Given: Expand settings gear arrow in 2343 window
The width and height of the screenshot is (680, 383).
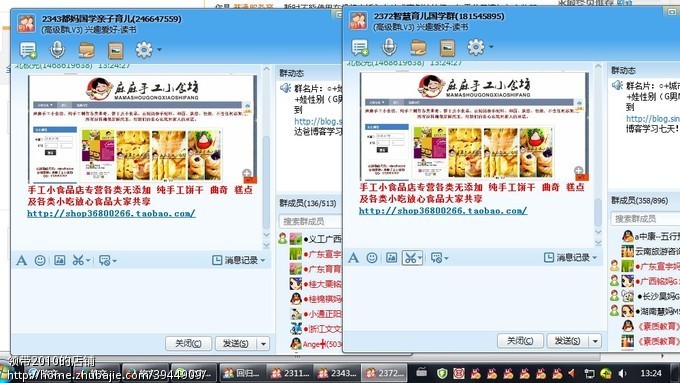Looking at the screenshot, I should coord(159,50).
